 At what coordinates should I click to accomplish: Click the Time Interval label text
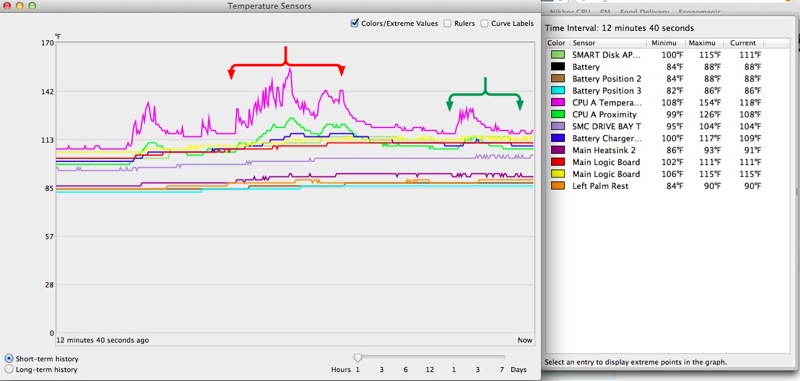(619, 28)
